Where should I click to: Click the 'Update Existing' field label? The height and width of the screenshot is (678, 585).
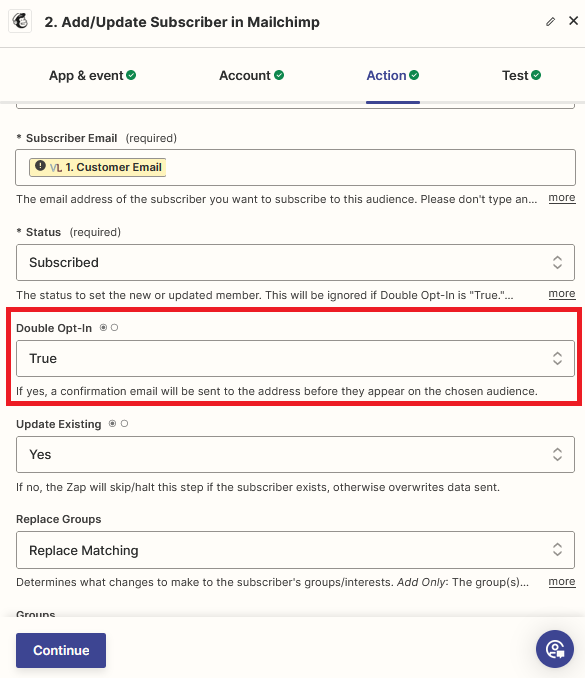(58, 424)
